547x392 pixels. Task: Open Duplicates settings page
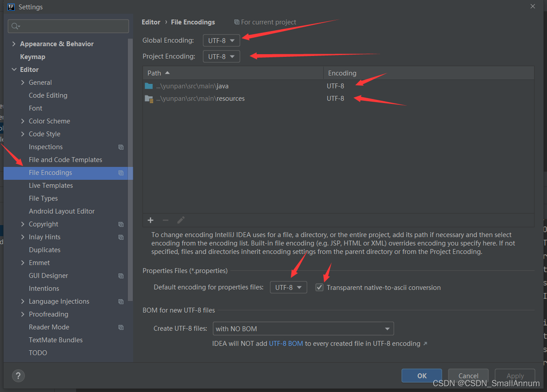tap(44, 249)
